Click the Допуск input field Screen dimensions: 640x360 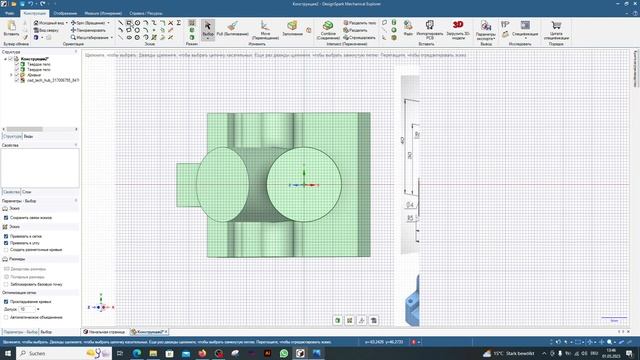(x=27, y=309)
